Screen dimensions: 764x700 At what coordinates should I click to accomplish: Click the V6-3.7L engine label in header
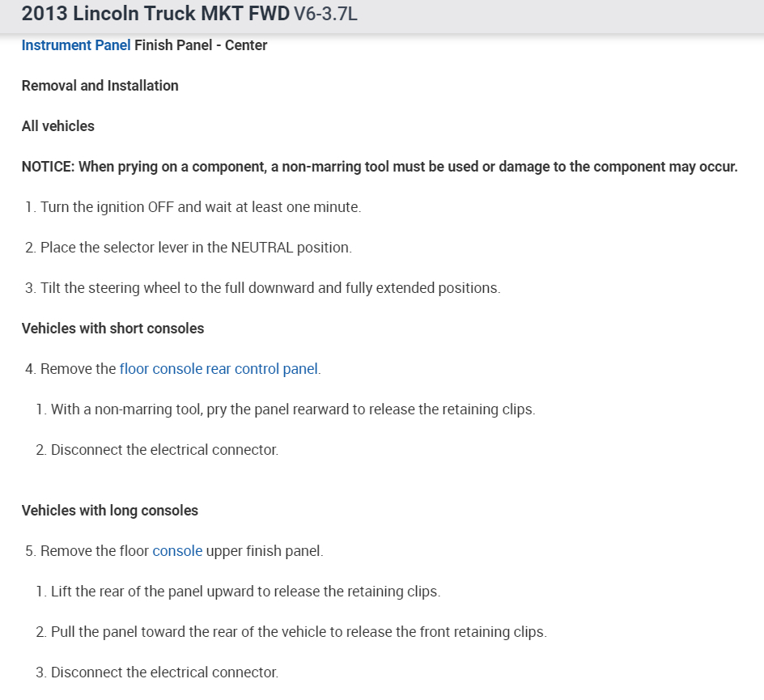(319, 15)
